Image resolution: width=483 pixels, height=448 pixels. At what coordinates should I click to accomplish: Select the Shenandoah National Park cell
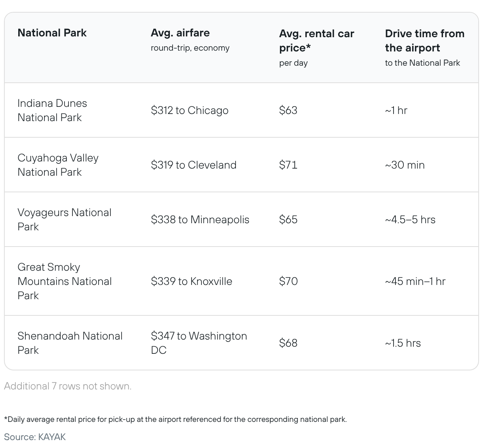pos(70,343)
